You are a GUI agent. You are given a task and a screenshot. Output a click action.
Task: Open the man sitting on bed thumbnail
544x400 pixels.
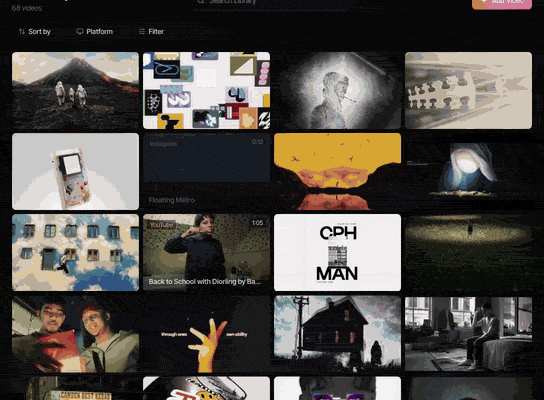(x=468, y=334)
